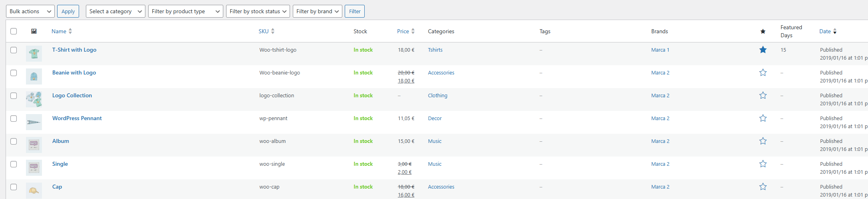Select checkbox for Album row

coord(14,141)
